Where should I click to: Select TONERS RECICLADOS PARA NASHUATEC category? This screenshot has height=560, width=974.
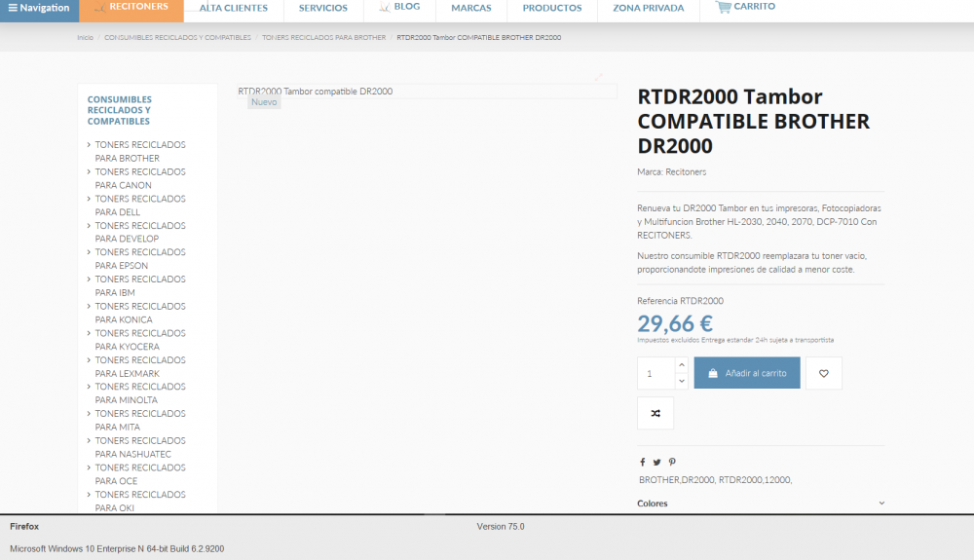click(x=139, y=448)
